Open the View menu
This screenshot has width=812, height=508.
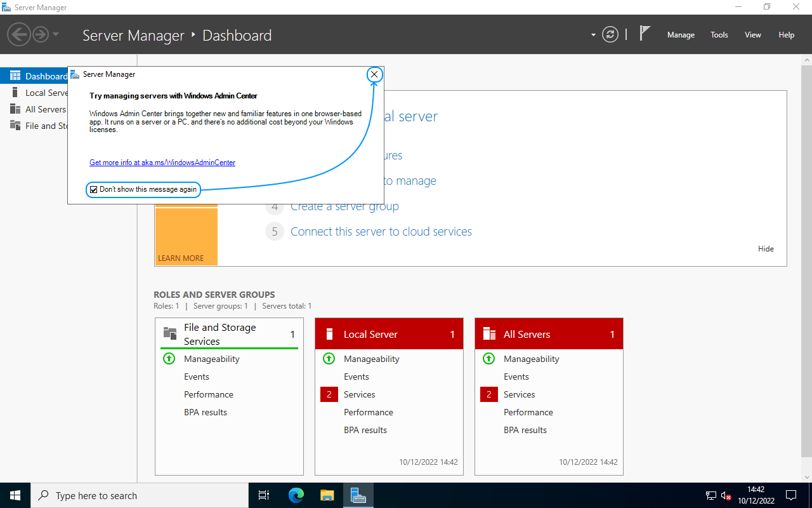coord(753,35)
